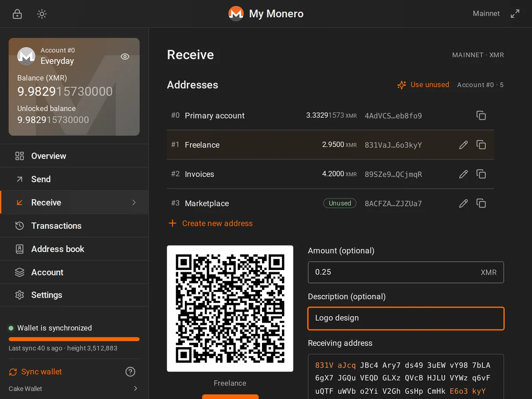Open the Account page

click(x=74, y=272)
